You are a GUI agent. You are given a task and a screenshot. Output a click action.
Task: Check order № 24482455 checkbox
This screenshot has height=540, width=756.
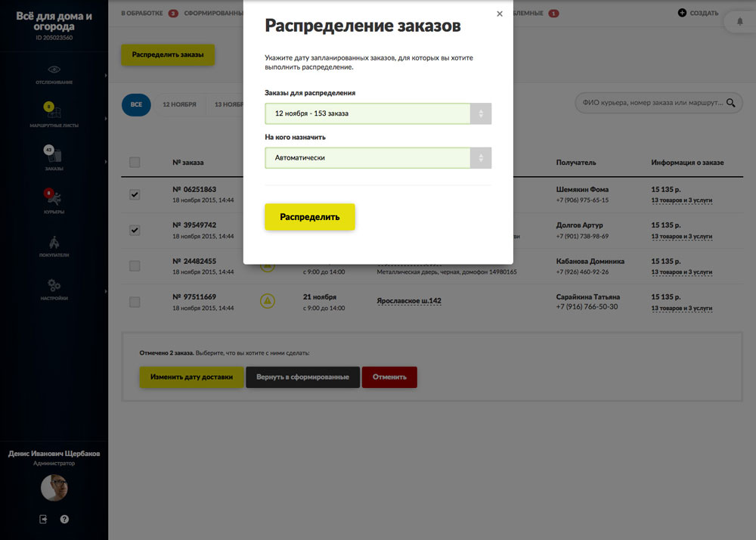pos(135,265)
